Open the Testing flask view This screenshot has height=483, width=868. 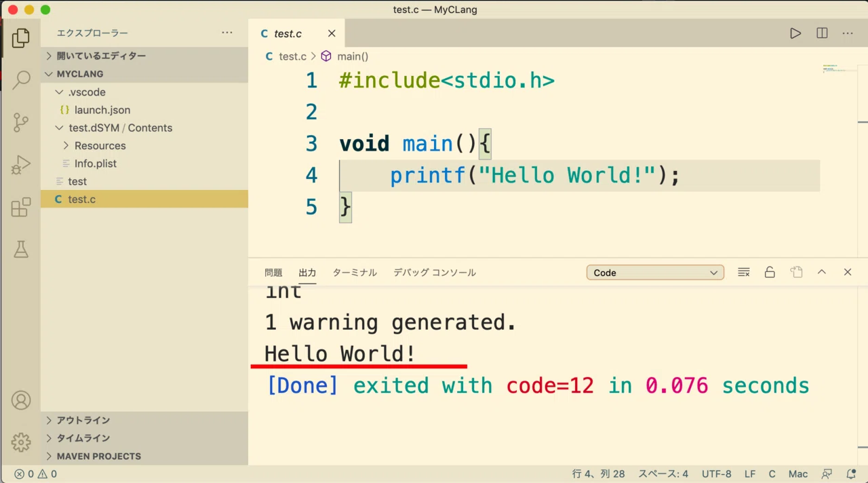pos(21,250)
